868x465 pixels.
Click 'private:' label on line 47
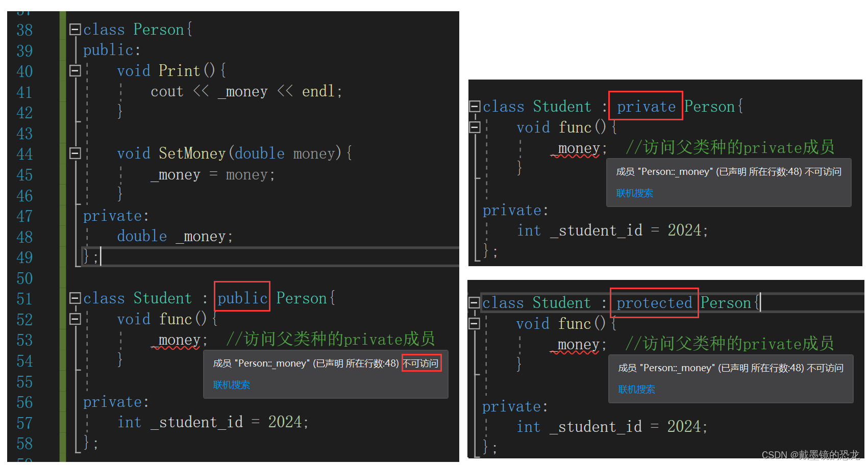(116, 216)
